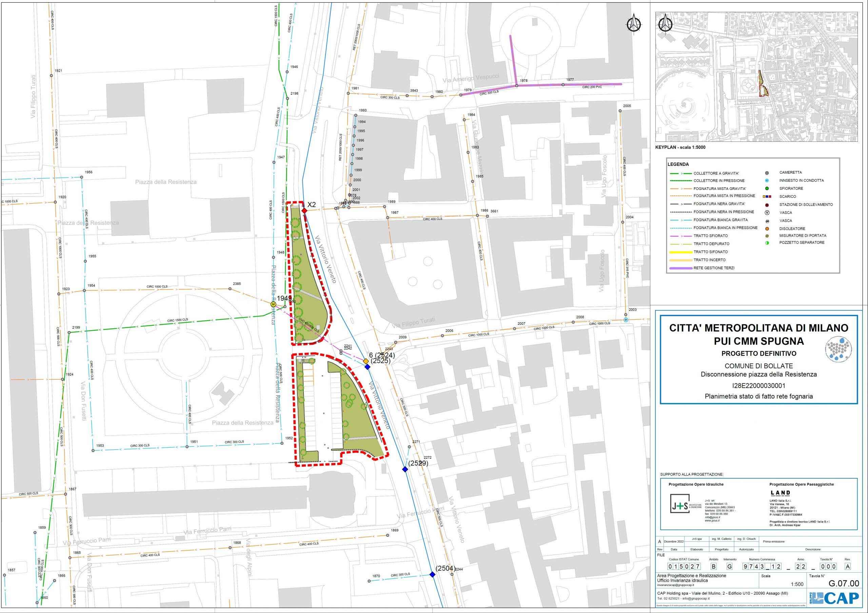The image size is (868, 613).
Task: Click the ISTAT code field 015027
Action: point(684,567)
